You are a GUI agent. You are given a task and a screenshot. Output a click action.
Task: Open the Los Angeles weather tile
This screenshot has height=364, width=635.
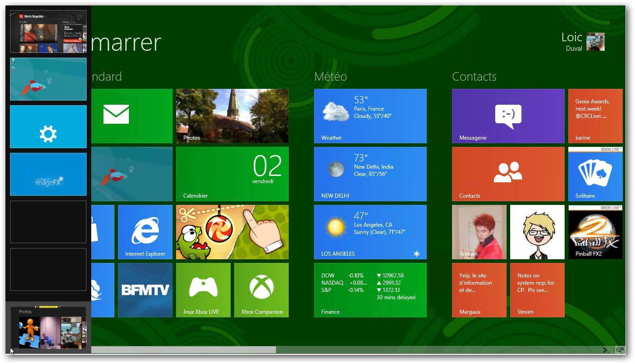point(370,232)
